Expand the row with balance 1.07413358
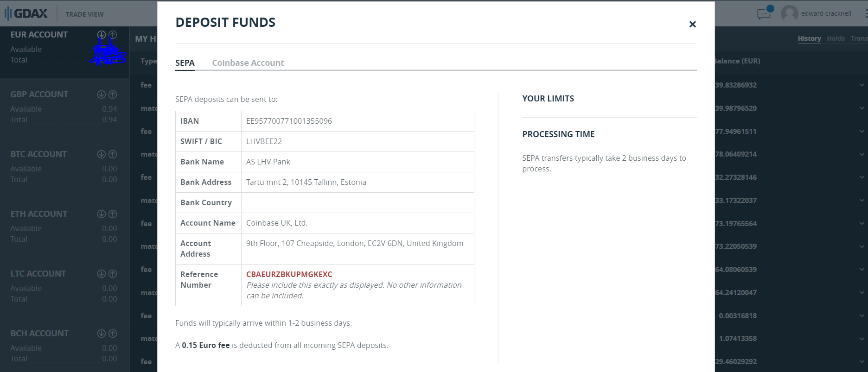 (861, 339)
